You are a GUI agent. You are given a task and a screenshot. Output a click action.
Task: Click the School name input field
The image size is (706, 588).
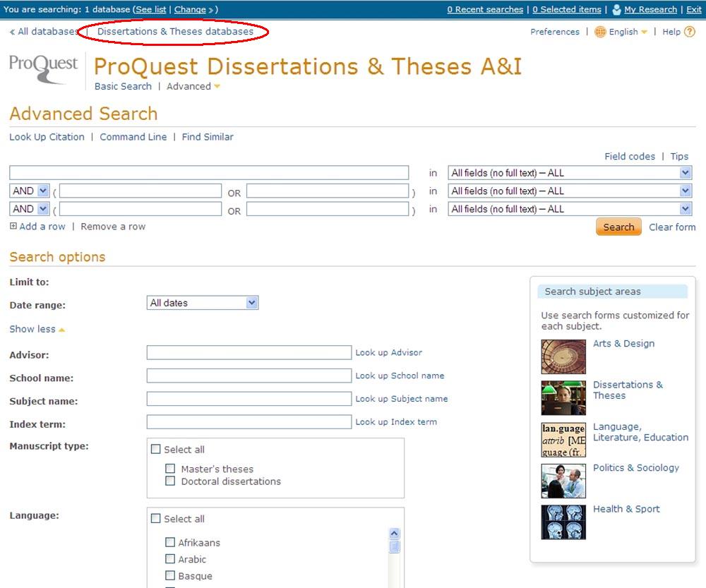click(x=249, y=376)
